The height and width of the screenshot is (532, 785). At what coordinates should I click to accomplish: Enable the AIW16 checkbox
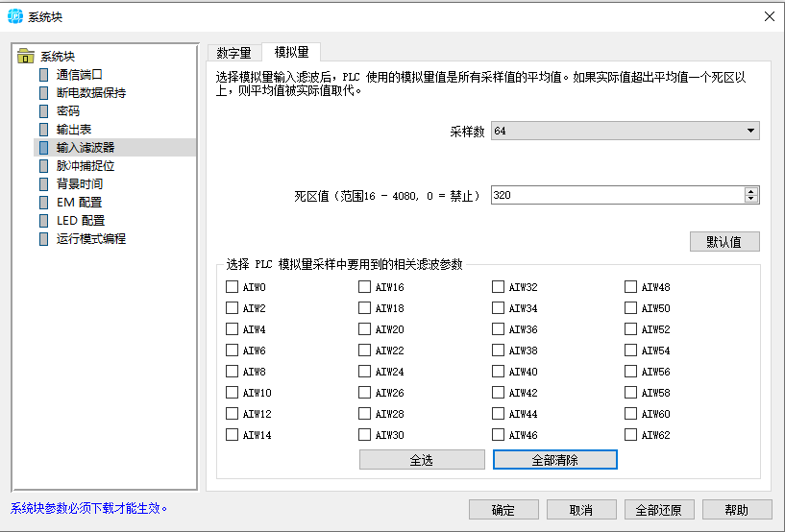[364, 287]
